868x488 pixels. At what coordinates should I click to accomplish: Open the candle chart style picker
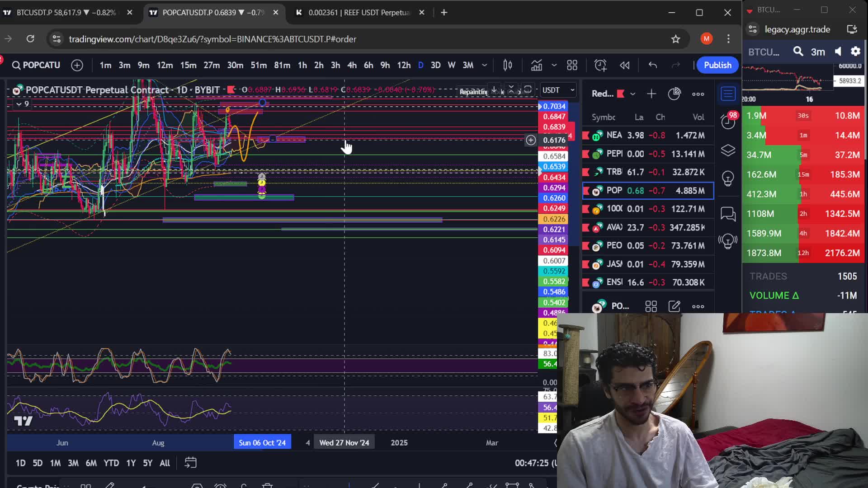(x=508, y=65)
